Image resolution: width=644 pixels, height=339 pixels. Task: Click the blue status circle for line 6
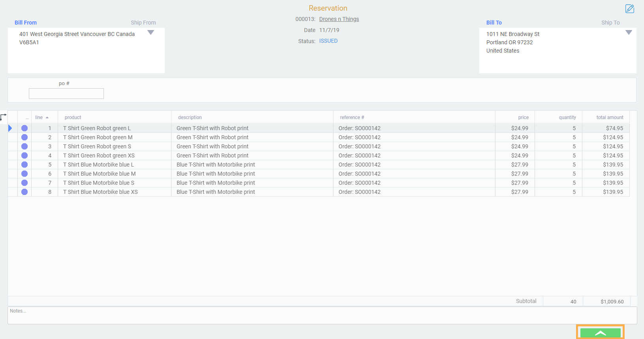24,174
